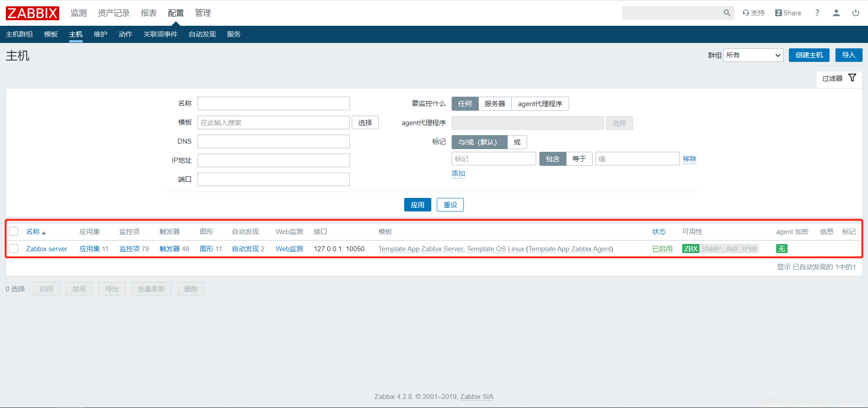The height and width of the screenshot is (408, 868).
Task: Focus the 模板 search field
Action: coord(274,122)
